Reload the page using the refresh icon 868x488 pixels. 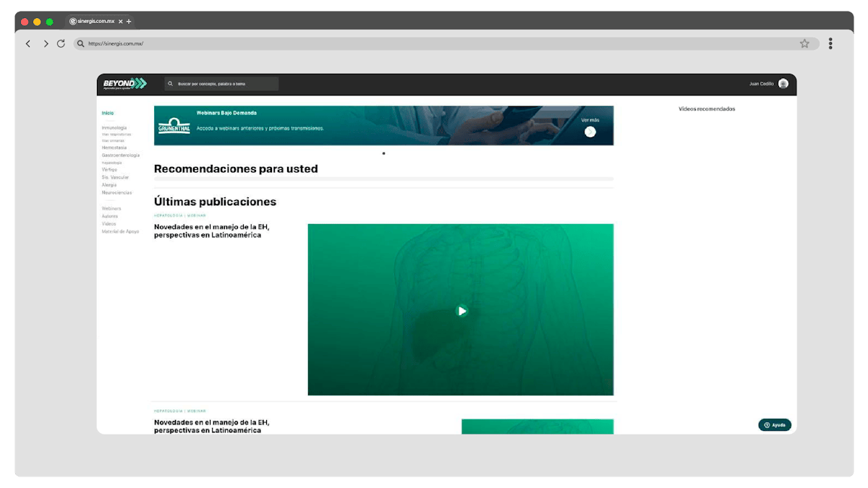(61, 43)
